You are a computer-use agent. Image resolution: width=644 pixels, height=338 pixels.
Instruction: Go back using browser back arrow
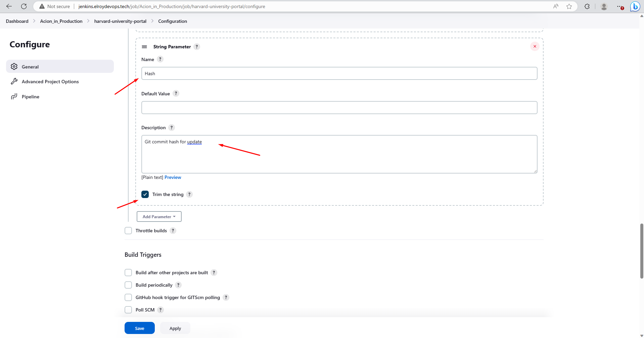[x=9, y=6]
